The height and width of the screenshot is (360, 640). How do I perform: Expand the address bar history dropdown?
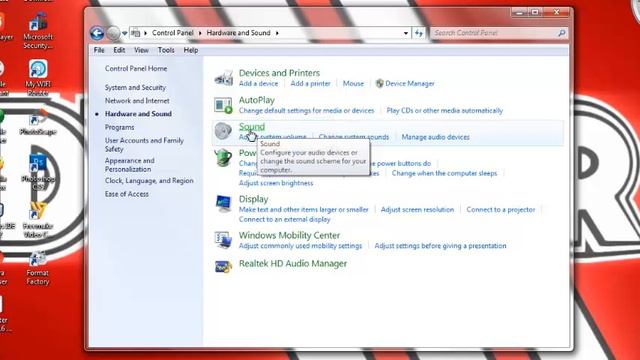pyautogui.click(x=406, y=33)
